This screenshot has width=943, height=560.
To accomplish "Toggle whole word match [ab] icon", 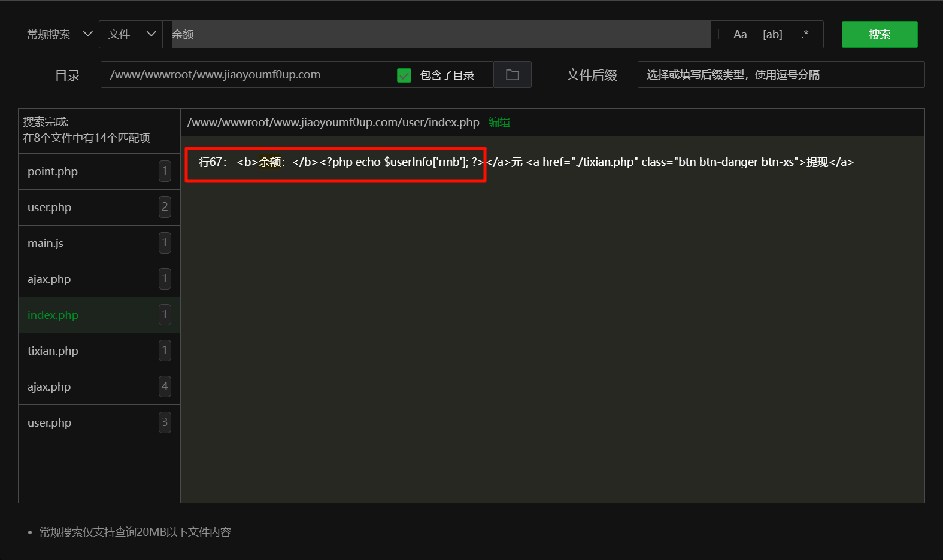I will click(772, 35).
